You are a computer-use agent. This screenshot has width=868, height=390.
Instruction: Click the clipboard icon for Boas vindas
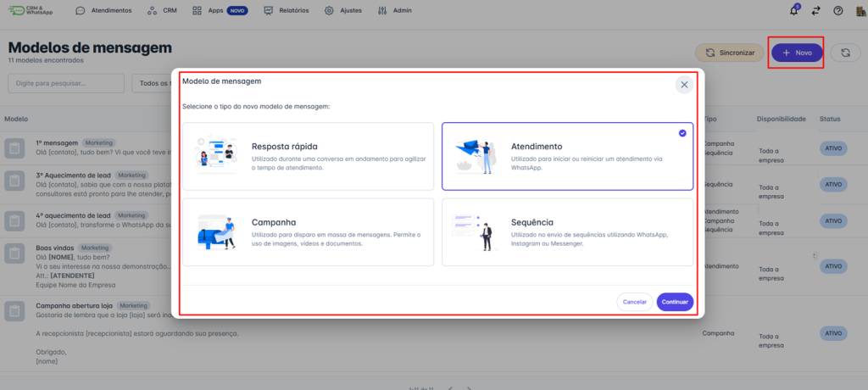(x=14, y=254)
